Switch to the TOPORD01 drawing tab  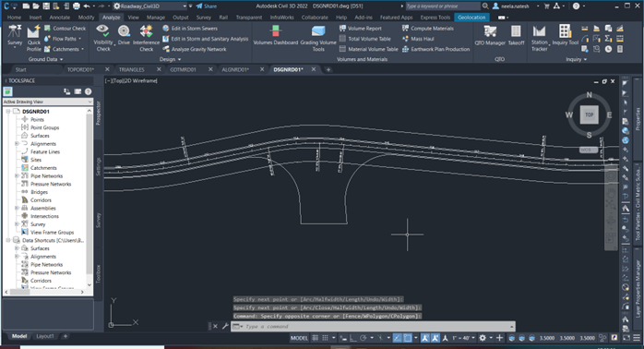pos(80,69)
